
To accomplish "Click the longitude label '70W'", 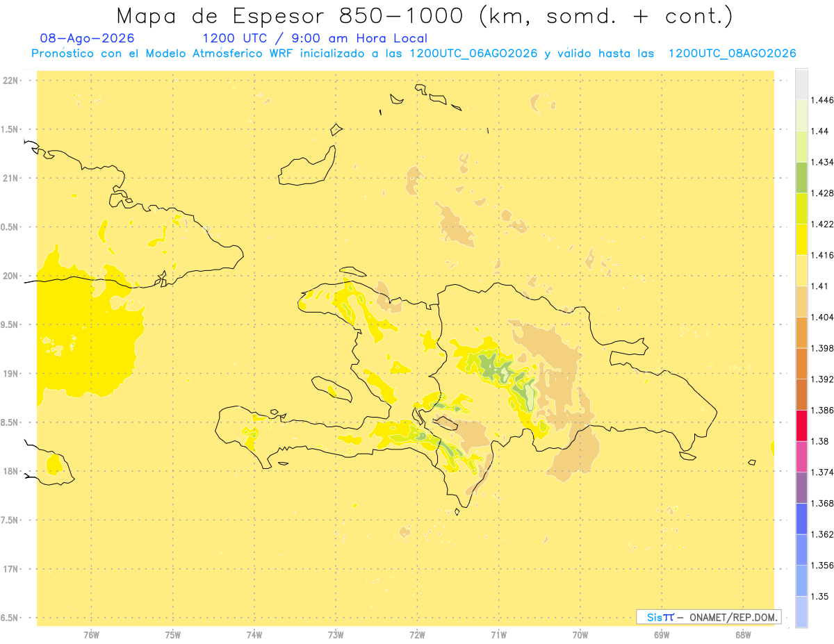I will (x=580, y=634).
